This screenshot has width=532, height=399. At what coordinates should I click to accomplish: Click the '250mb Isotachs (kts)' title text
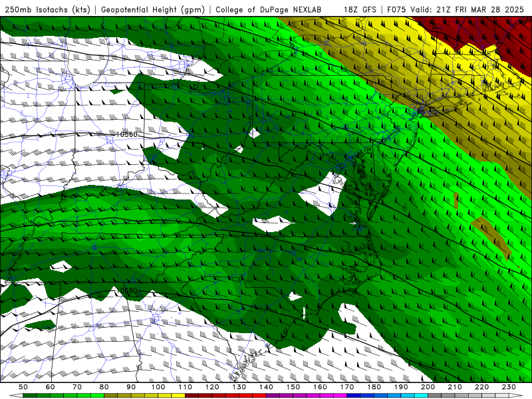tap(48, 9)
